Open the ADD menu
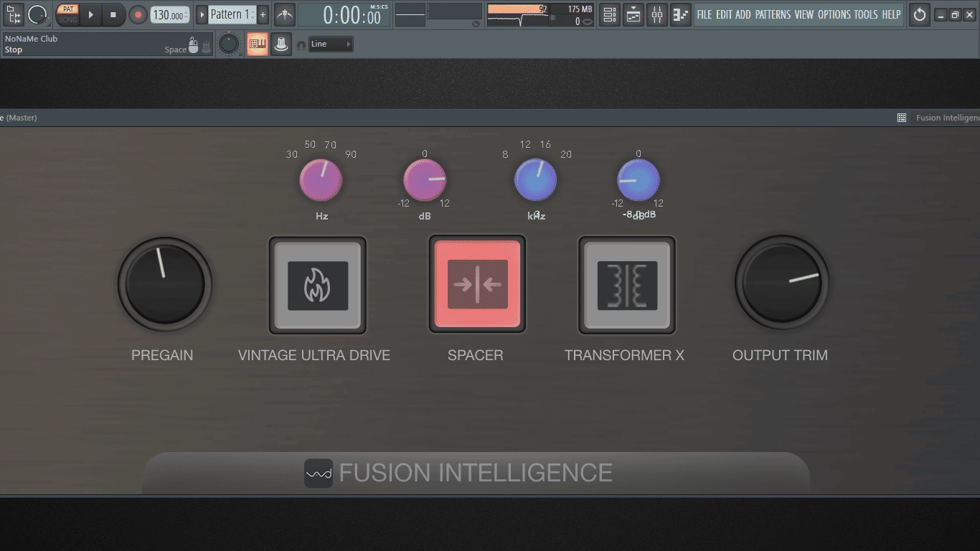Screen dimensions: 980x551 (743, 14)
